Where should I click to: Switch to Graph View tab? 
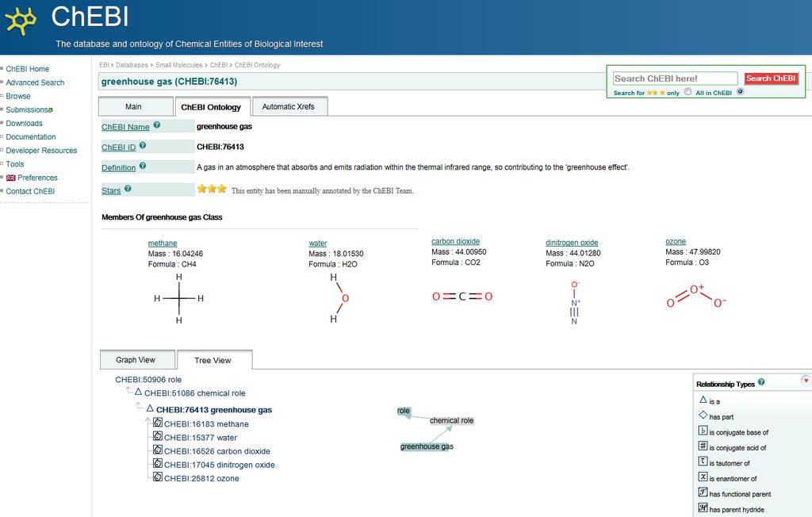(x=137, y=359)
